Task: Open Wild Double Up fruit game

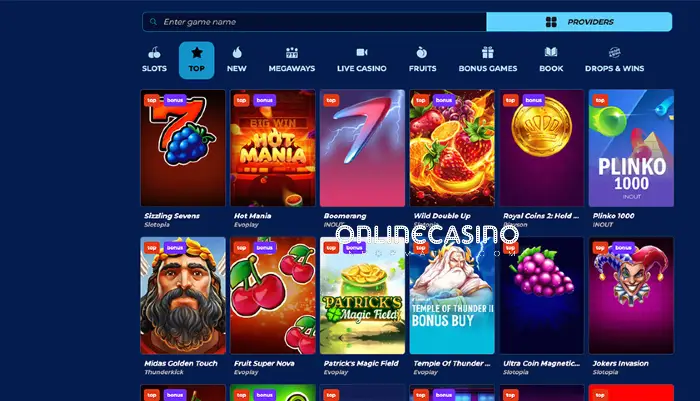Action: pyautogui.click(x=452, y=148)
